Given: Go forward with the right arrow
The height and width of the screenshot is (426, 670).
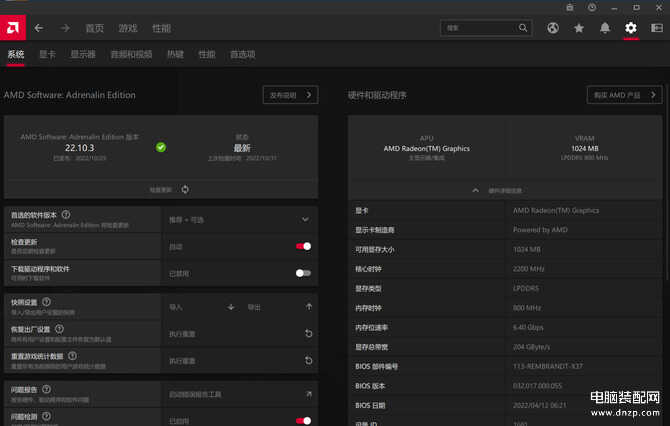Looking at the screenshot, I should pos(65,28).
